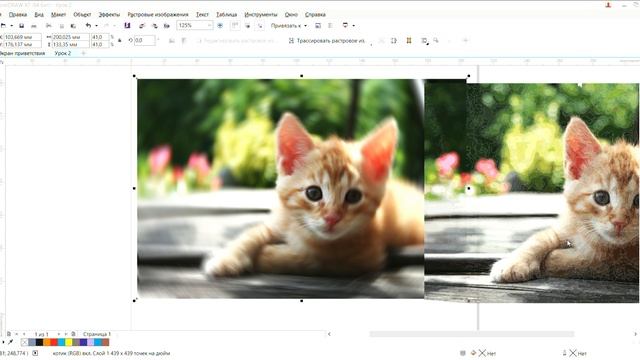The height and width of the screenshot is (360, 640).
Task: Open the Макет menu
Action: pos(58,14)
